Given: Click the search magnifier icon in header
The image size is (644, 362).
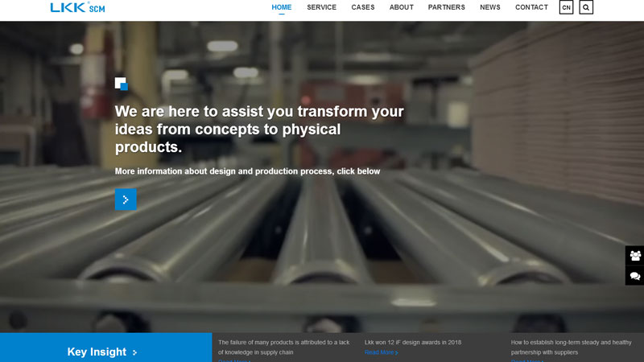Looking at the screenshot, I should [586, 7].
